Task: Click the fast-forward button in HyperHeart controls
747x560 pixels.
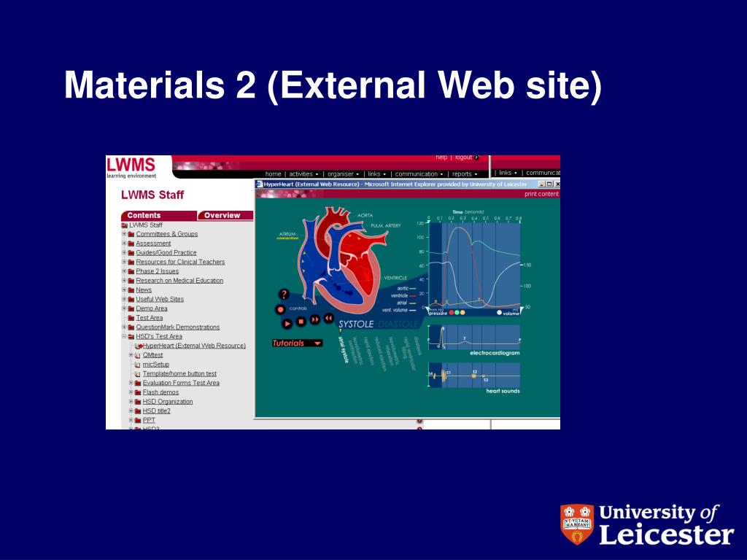Action: point(315,319)
